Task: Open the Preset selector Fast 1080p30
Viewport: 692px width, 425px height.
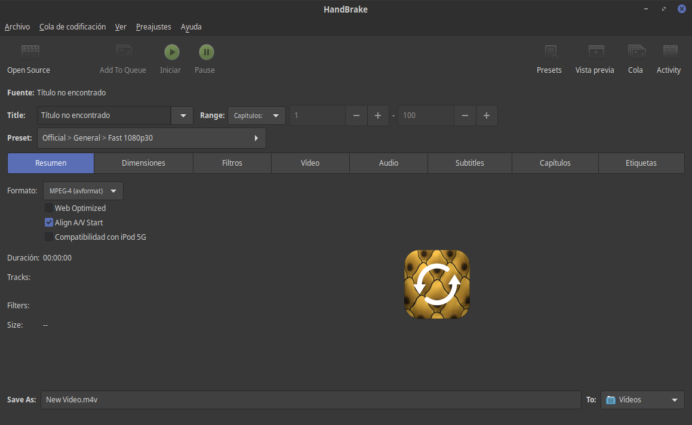Action: 151,138
